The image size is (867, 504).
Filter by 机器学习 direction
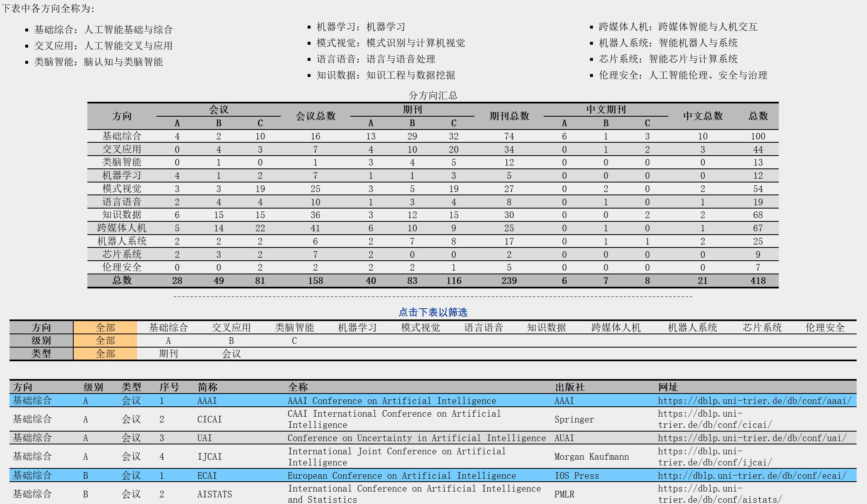click(x=357, y=328)
